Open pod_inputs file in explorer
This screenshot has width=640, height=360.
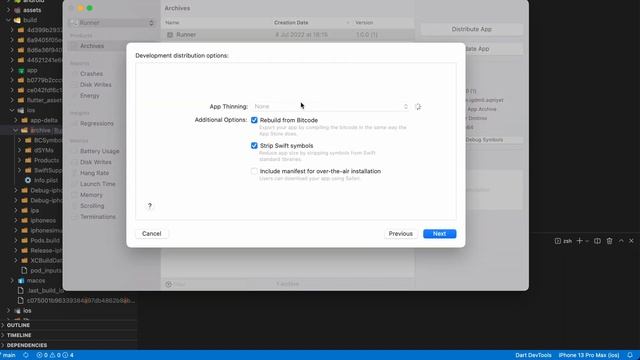[x=46, y=270]
